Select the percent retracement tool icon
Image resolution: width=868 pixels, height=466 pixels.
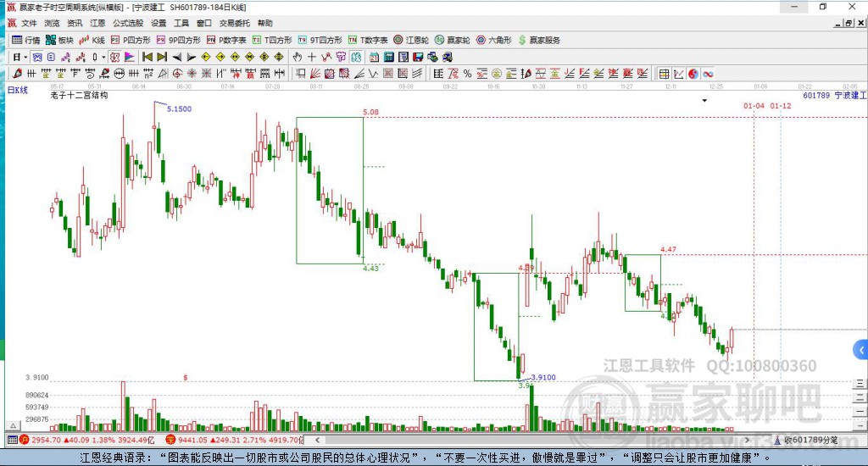(467, 74)
